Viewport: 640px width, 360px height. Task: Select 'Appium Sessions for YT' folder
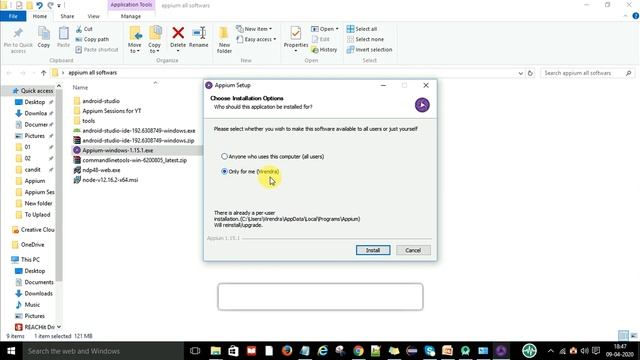[107, 111]
